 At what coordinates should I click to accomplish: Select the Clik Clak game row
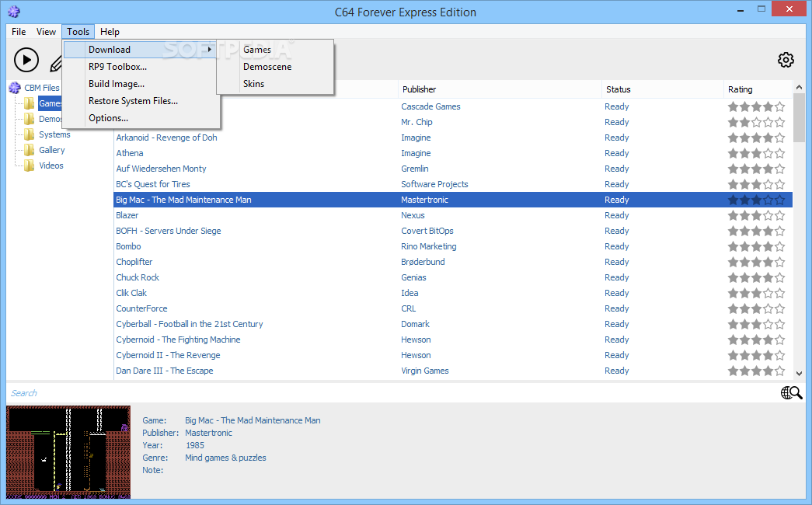452,293
